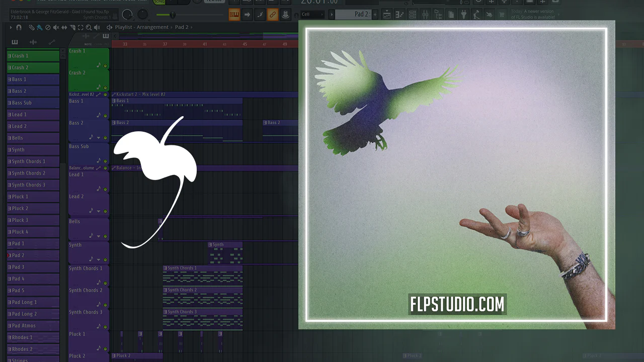Toggle the SONG mode button
This screenshot has width=644, height=362.
pos(159,2)
